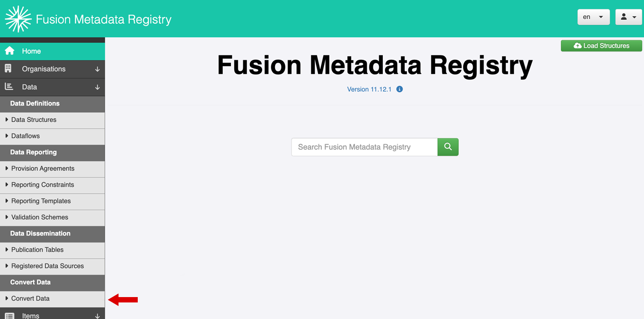Select Dataflows in the sidebar
Screen dimensions: 644x319
52,136
